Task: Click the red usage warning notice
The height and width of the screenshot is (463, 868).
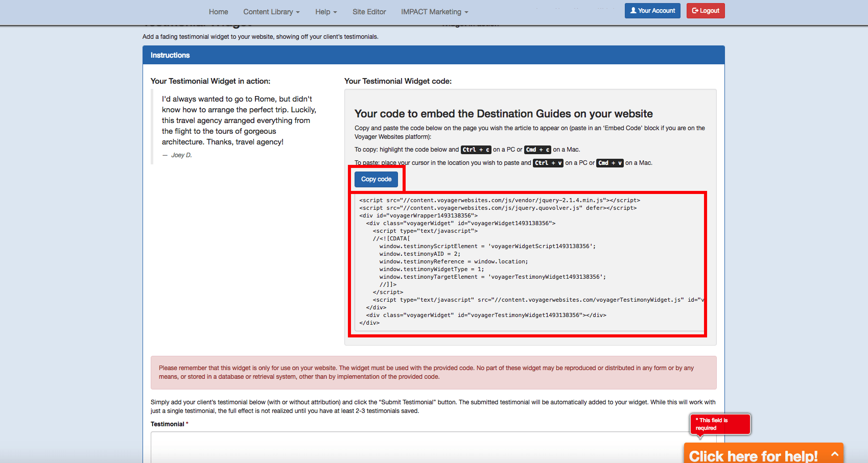Action: (433, 373)
